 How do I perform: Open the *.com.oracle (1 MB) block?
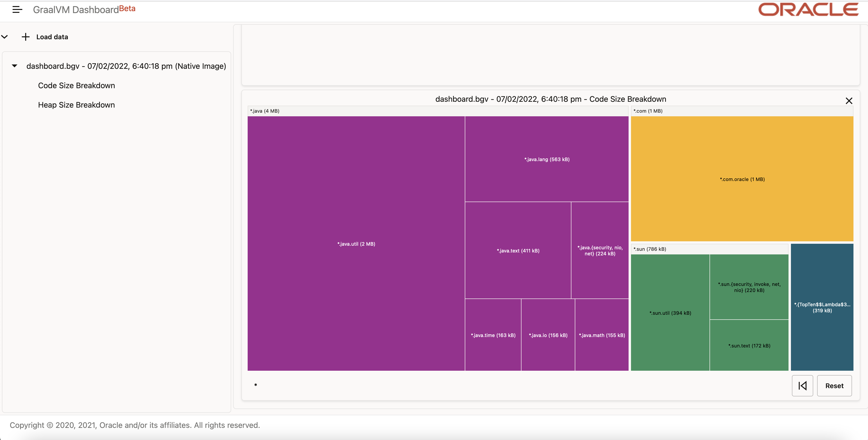click(x=742, y=179)
